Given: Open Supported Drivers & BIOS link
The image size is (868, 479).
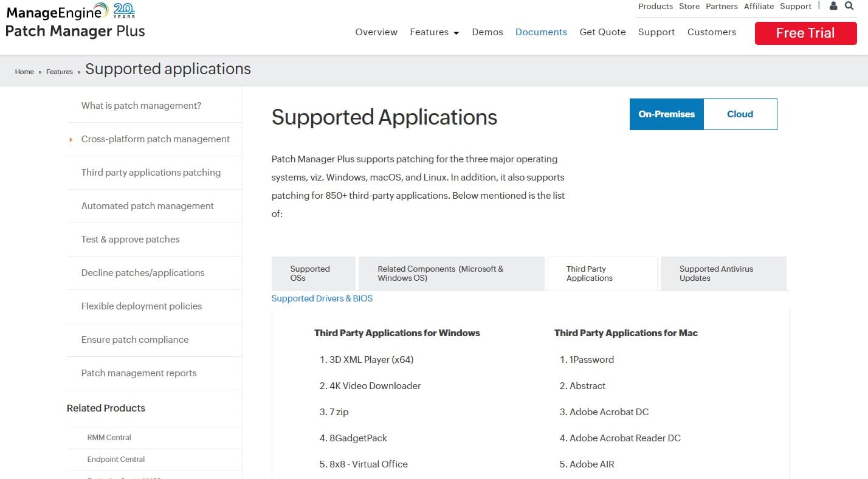Looking at the screenshot, I should tap(322, 298).
